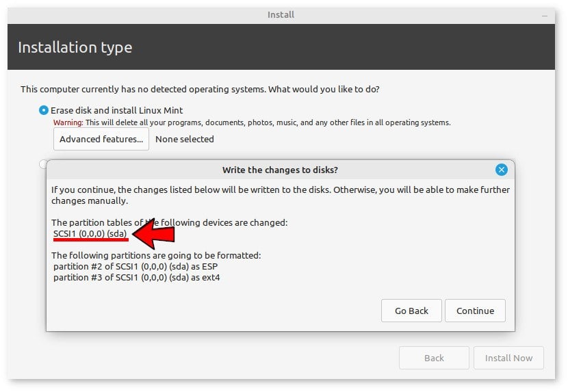Click the 'Install' window title

pyautogui.click(x=281, y=15)
